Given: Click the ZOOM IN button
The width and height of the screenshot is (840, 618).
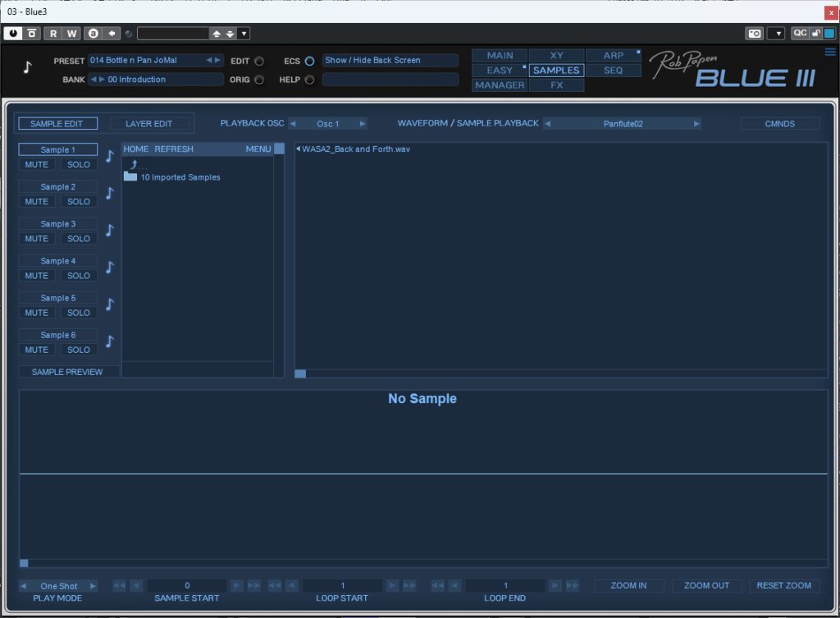Looking at the screenshot, I should tap(628, 585).
